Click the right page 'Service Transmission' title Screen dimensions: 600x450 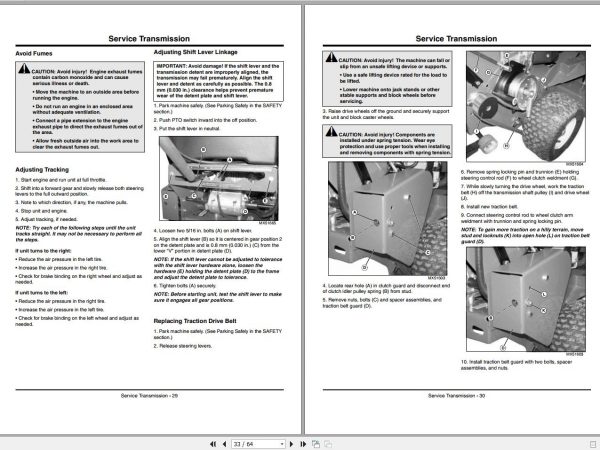[x=456, y=39]
